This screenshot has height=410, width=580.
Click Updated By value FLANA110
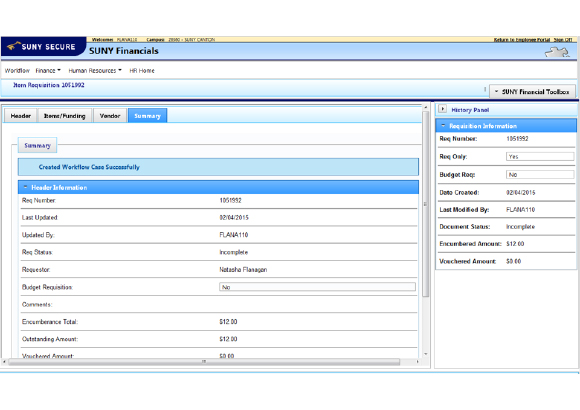pyautogui.click(x=234, y=235)
